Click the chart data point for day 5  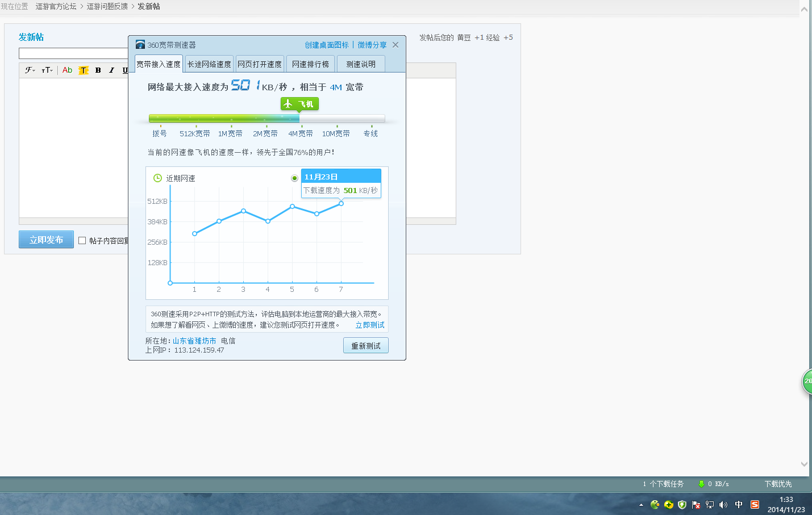pos(292,206)
